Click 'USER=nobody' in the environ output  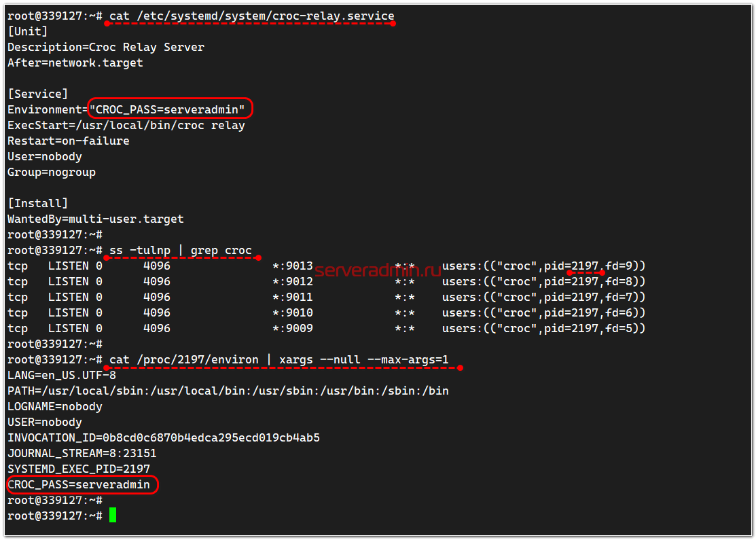click(44, 422)
